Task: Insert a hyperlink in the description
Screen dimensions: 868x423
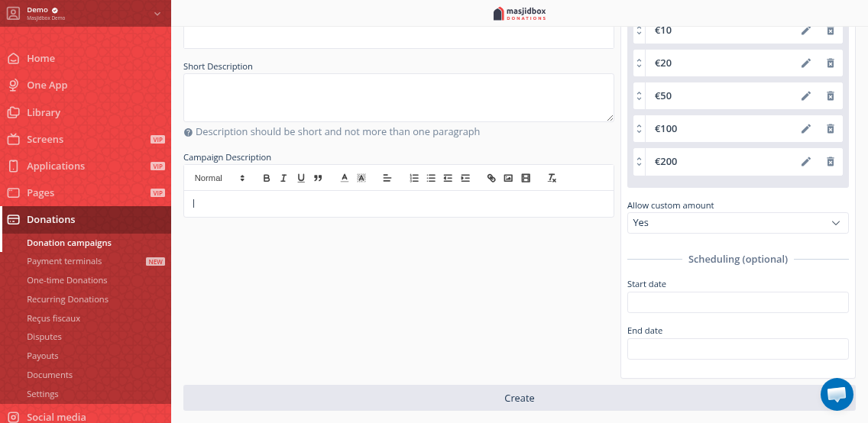Action: [x=491, y=178]
